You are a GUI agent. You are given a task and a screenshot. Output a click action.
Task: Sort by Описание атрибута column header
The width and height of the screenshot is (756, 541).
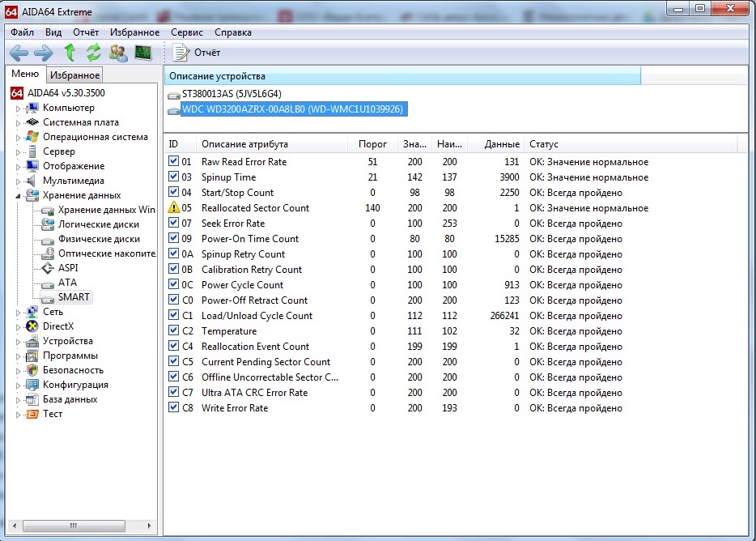tap(271, 144)
